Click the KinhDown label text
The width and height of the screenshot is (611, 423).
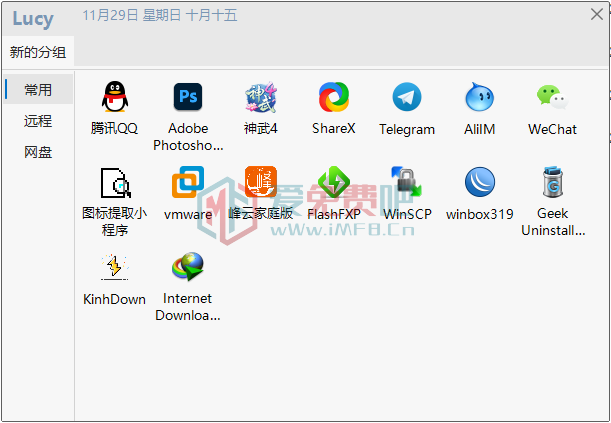pos(115,299)
